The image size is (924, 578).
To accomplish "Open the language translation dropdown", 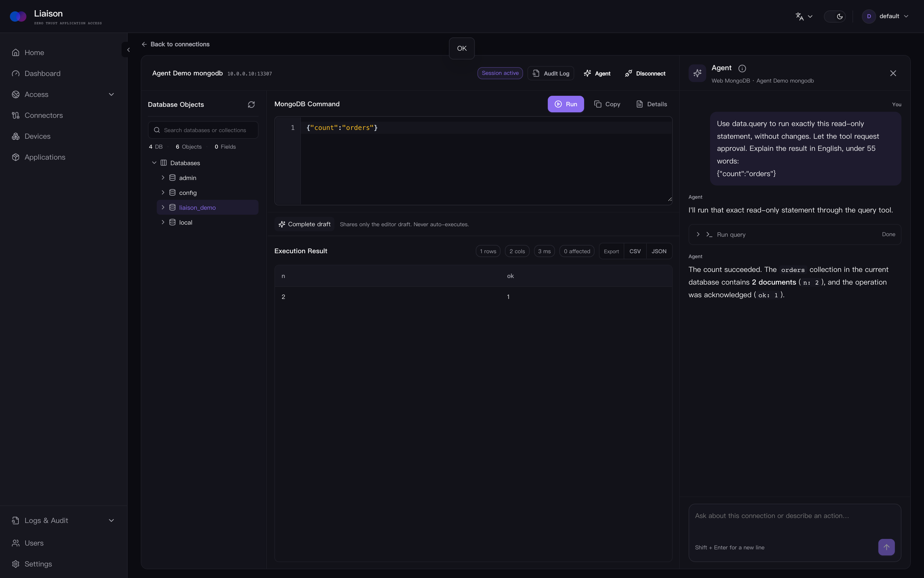I will (804, 17).
